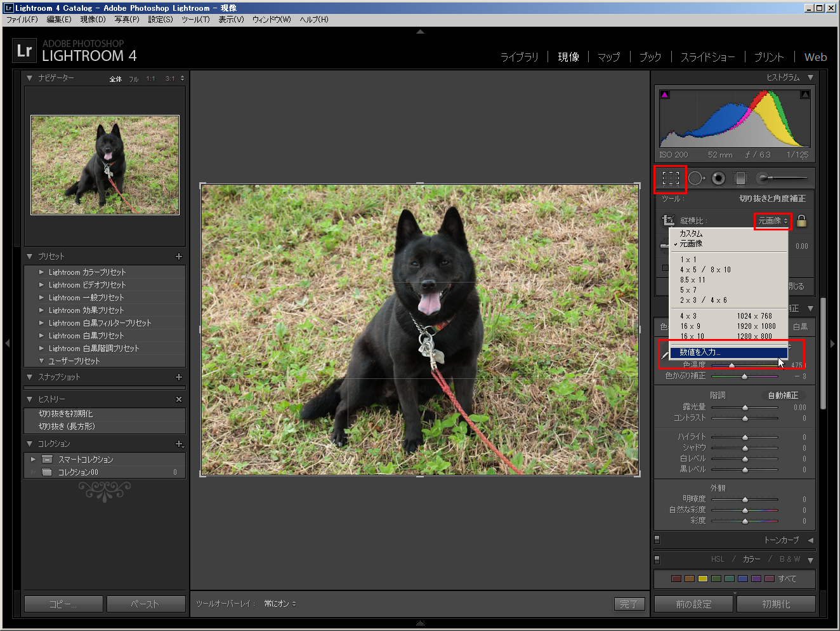The height and width of the screenshot is (631, 840).
Task: Select the spot removal tool icon
Action: (x=696, y=178)
